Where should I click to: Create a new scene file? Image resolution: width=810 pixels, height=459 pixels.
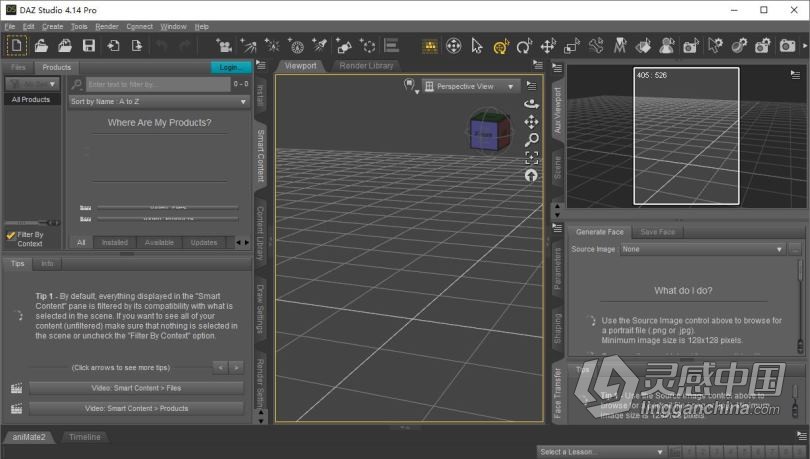17,45
